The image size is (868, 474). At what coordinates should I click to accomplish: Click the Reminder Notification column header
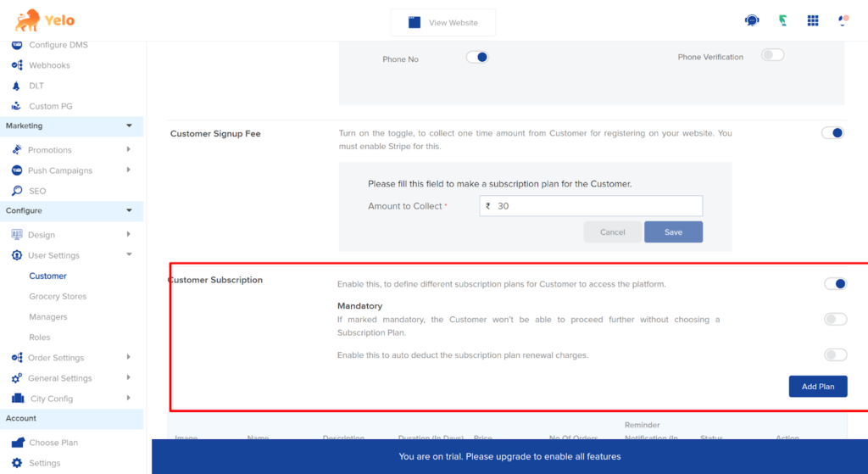pos(651,432)
